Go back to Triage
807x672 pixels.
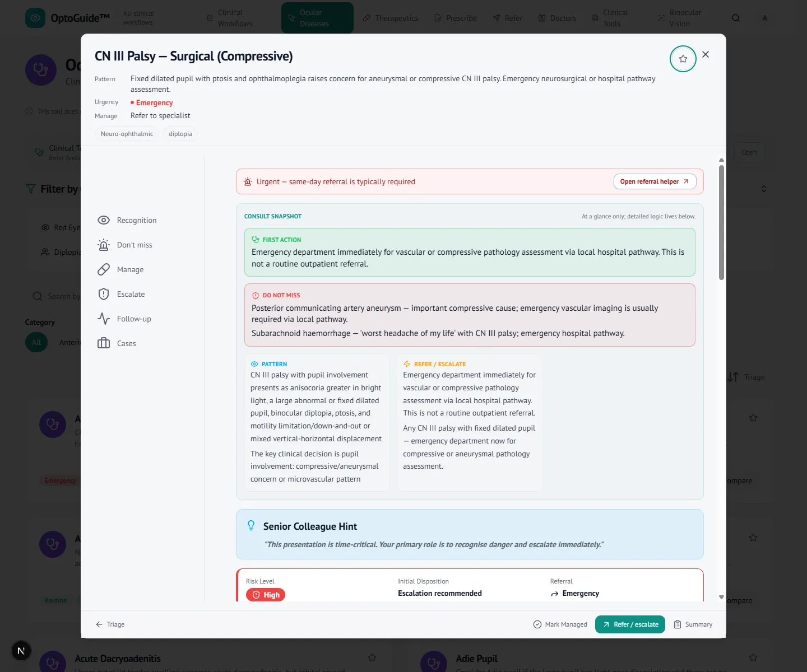click(110, 624)
